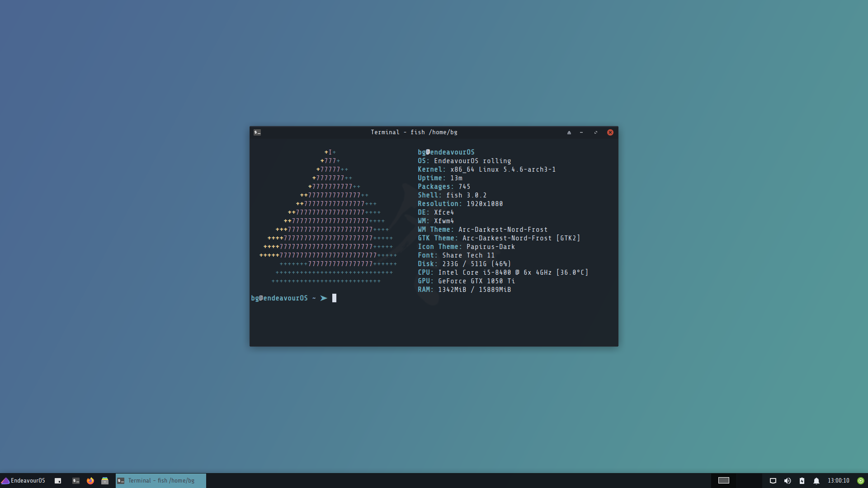Image resolution: width=868 pixels, height=488 pixels.
Task: Click the '+I+' top of the ASCII logo
Action: coord(330,152)
